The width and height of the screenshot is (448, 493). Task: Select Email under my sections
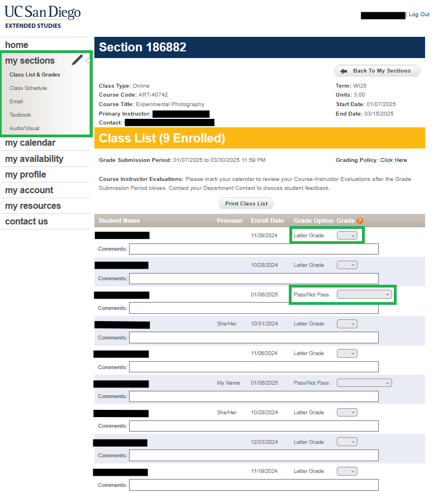[x=16, y=102]
